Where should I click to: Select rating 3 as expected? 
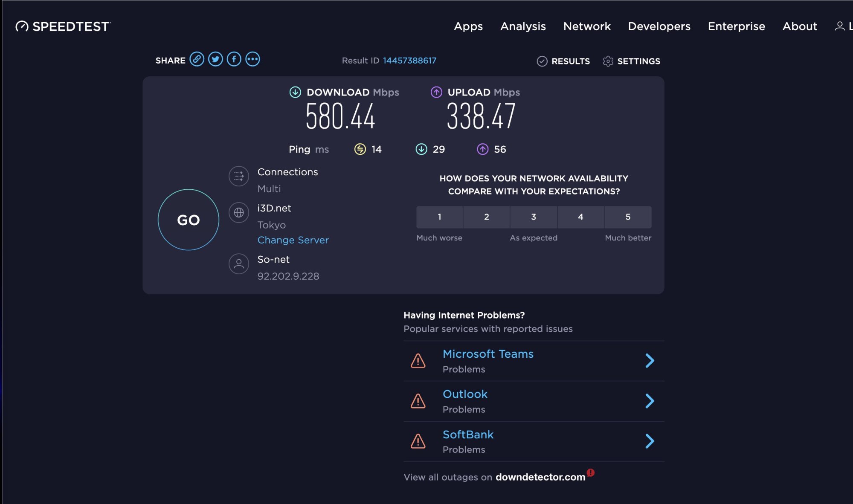coord(534,217)
